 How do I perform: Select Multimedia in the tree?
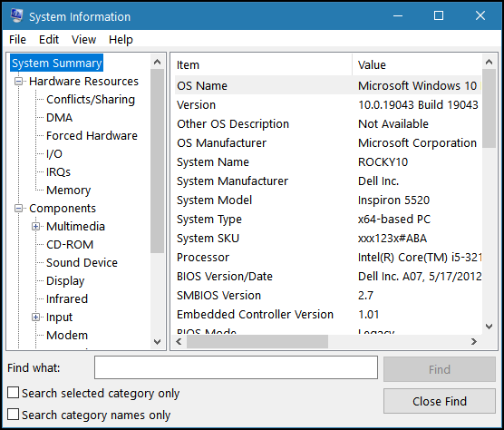75,227
